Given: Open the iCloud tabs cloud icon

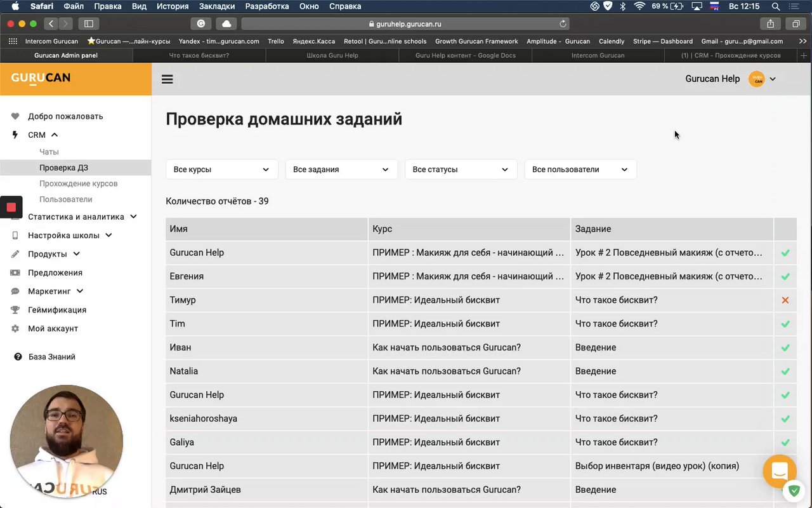Looking at the screenshot, I should (226, 23).
